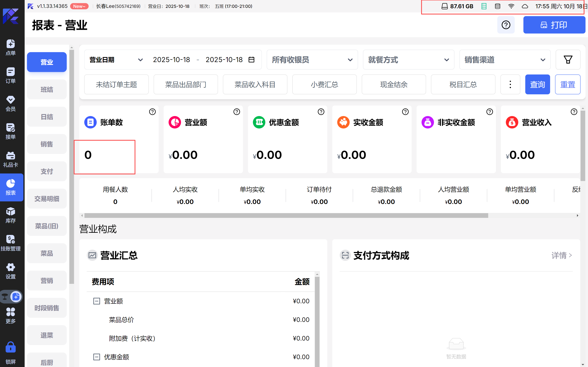Screen dimensions: 588x367
Task: Toggle the 小费汇总 filter chip
Action: point(324,84)
